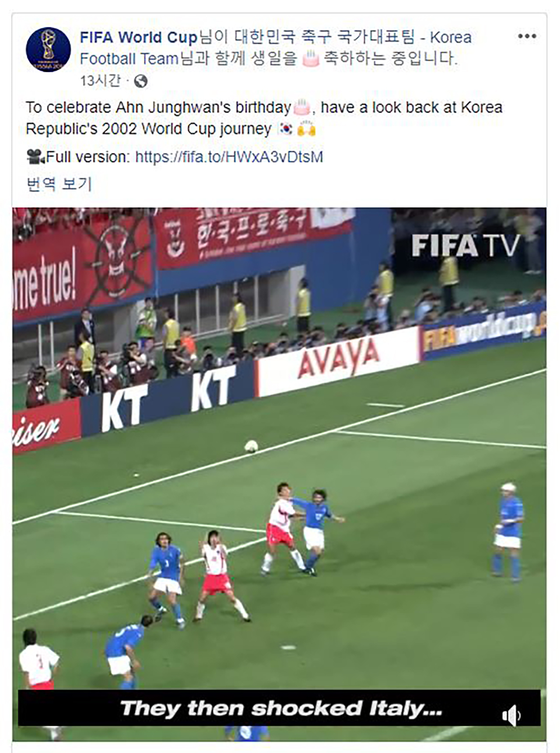This screenshot has height=753, width=560.
Task: Click the movie camera emoji
Action: point(35,157)
